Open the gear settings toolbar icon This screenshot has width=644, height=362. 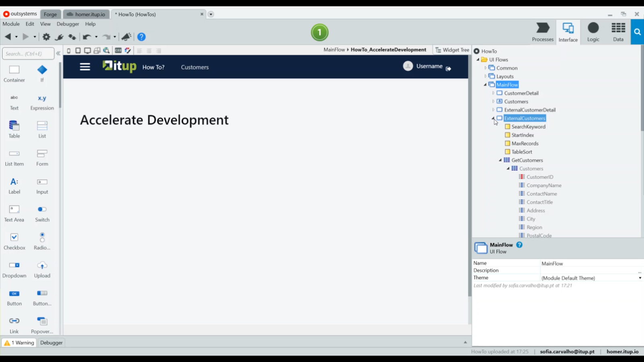click(x=46, y=37)
